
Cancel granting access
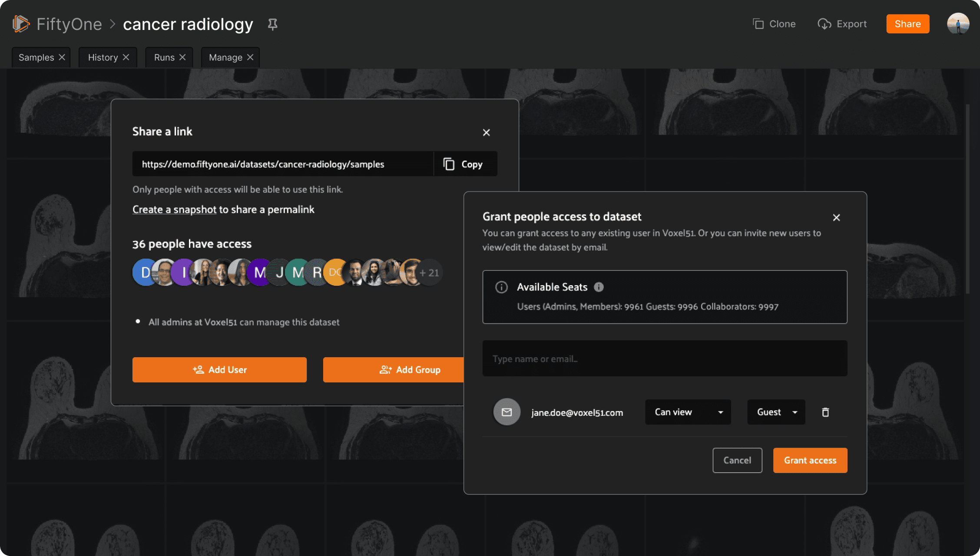pyautogui.click(x=737, y=460)
